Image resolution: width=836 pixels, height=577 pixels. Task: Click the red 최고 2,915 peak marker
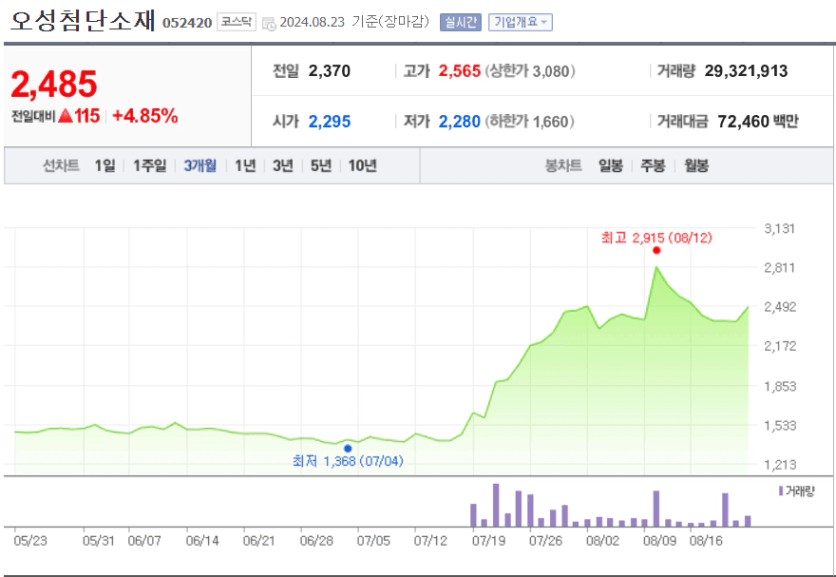(656, 250)
